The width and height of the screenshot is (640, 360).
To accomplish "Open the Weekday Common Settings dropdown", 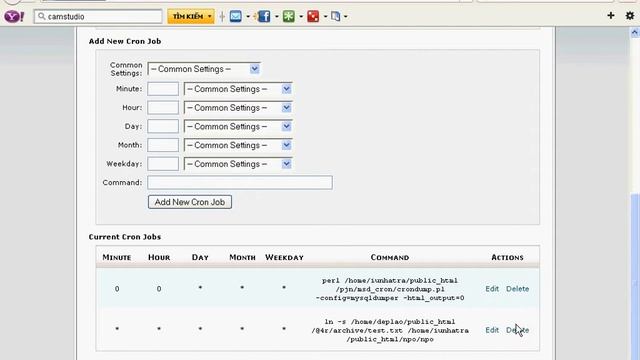I will [x=238, y=164].
